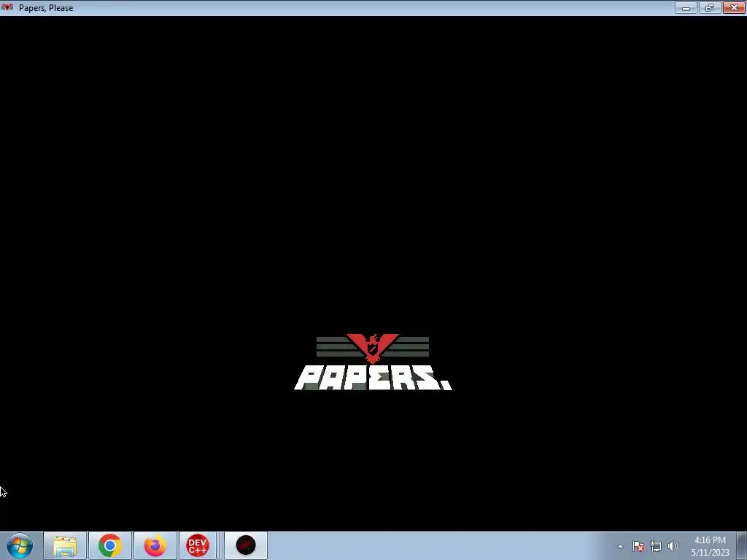Launch Firefox from the taskbar
This screenshot has height=560, width=747.
155,545
